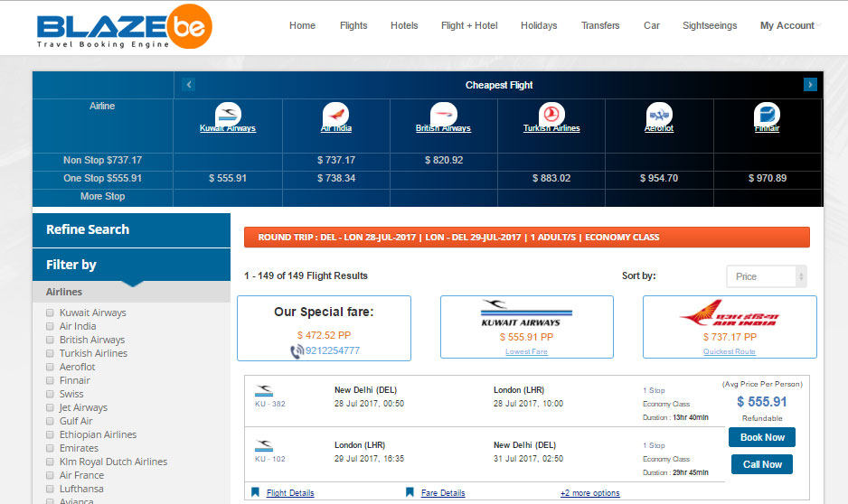Click the Lowest Fare link

click(526, 351)
